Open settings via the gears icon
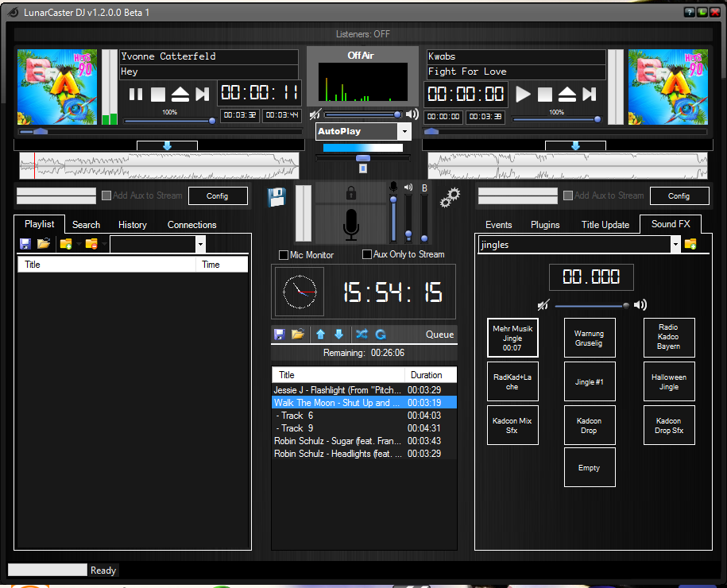 pos(451,197)
